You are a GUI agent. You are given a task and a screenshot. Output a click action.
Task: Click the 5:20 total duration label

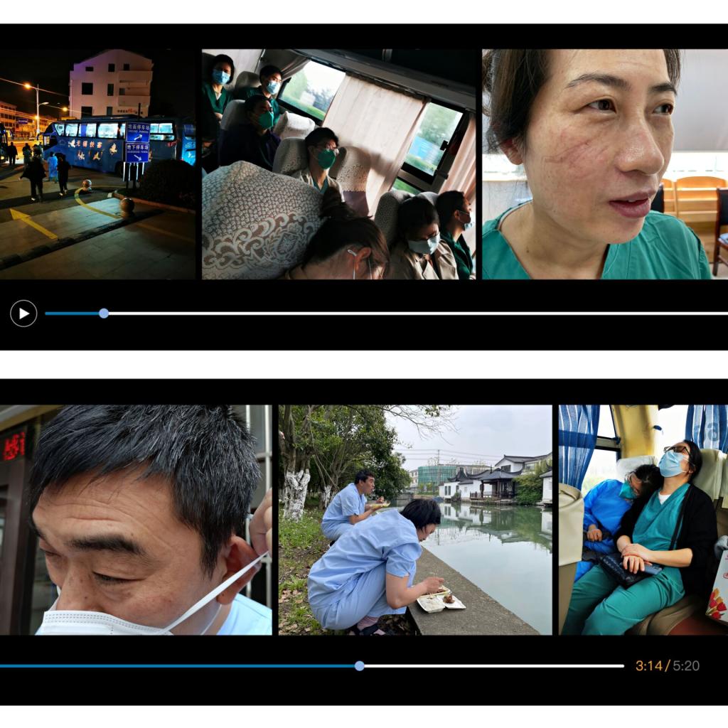[x=686, y=665]
